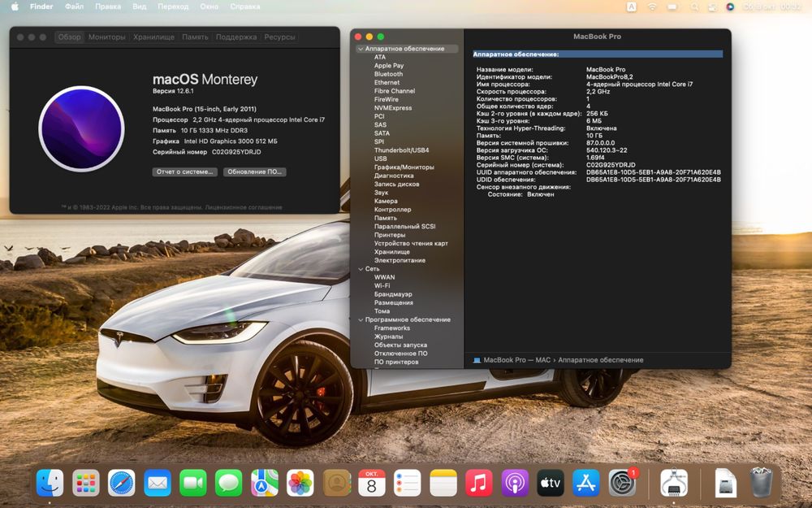
Task: Select Брандмауэр in the sidebar
Action: [393, 294]
